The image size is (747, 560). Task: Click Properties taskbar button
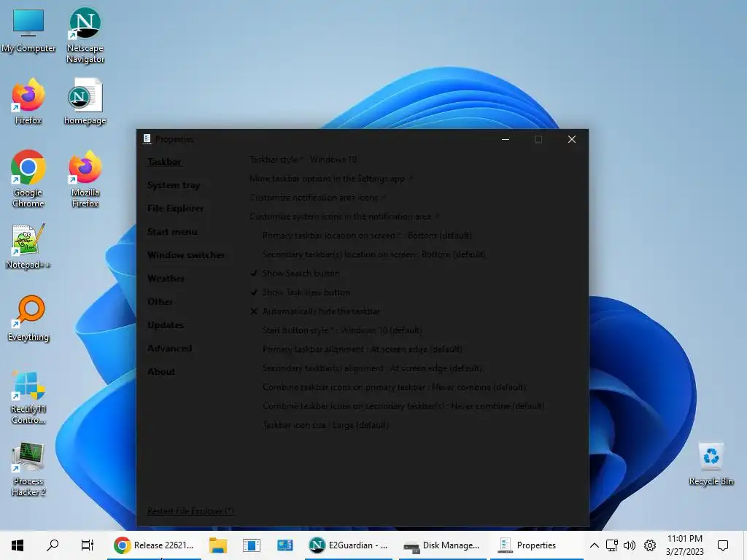click(536, 545)
